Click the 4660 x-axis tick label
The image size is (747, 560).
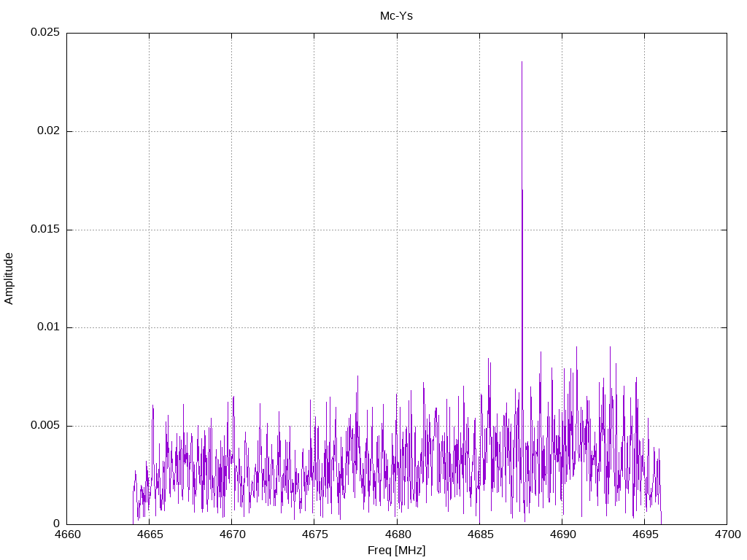pos(67,534)
